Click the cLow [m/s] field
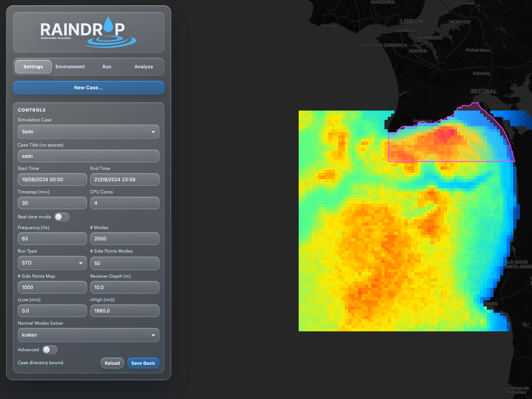Viewport: 532px width, 399px height. click(x=52, y=311)
